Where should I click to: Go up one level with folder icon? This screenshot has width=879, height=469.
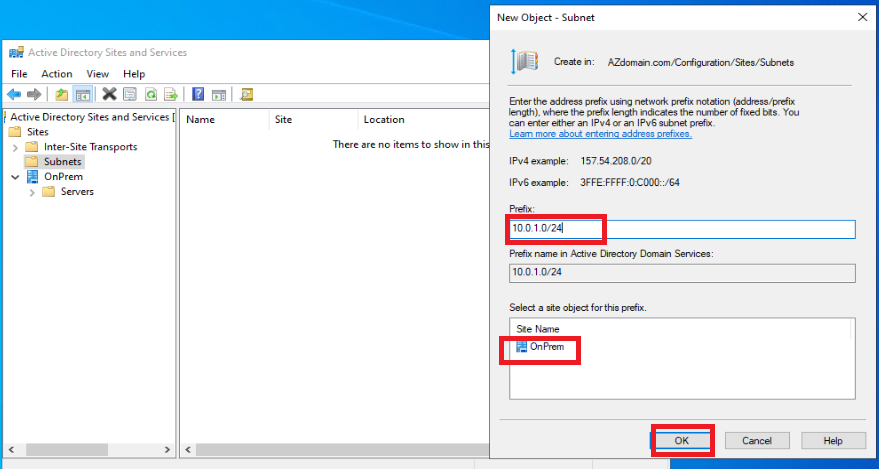tap(62, 94)
